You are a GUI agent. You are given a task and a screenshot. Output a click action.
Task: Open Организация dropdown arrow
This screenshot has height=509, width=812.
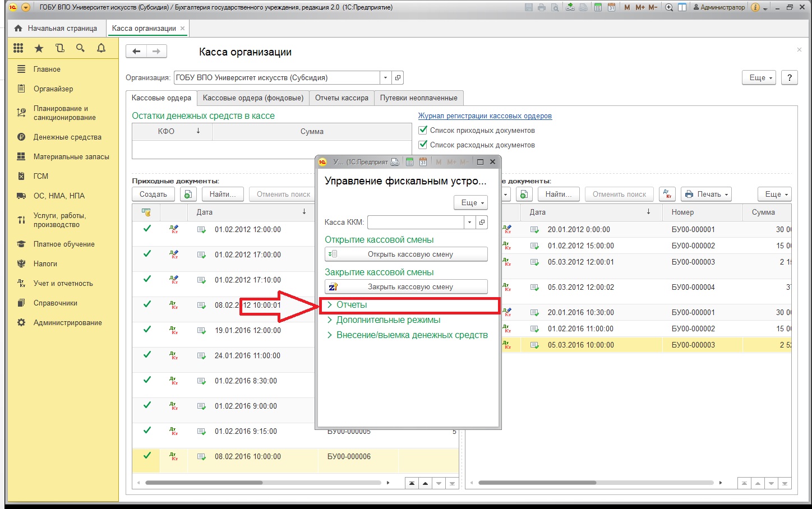385,78
